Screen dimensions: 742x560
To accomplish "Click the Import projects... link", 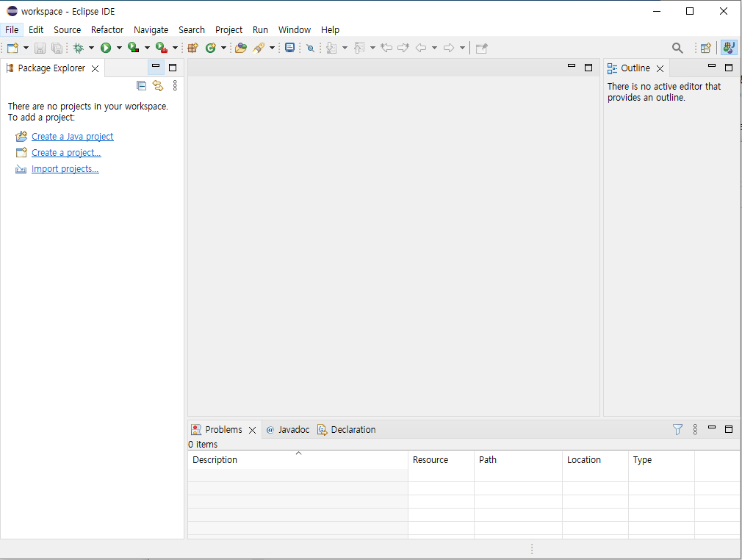I will pyautogui.click(x=65, y=168).
